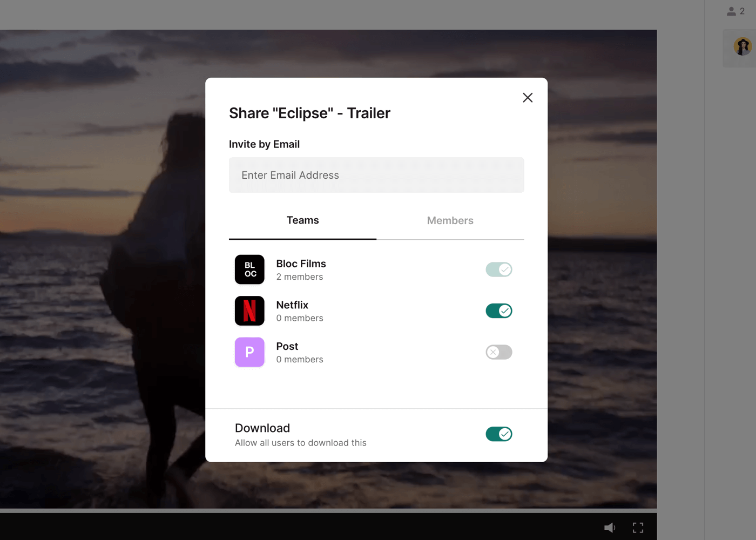Click the purple Post team icon
The image size is (756, 540).
click(x=249, y=352)
